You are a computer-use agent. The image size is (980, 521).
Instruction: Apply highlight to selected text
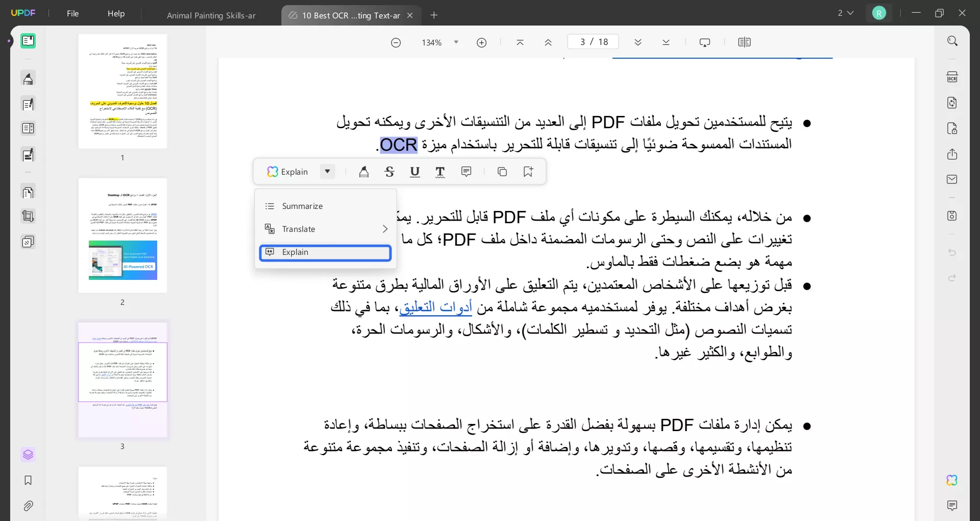pyautogui.click(x=364, y=172)
